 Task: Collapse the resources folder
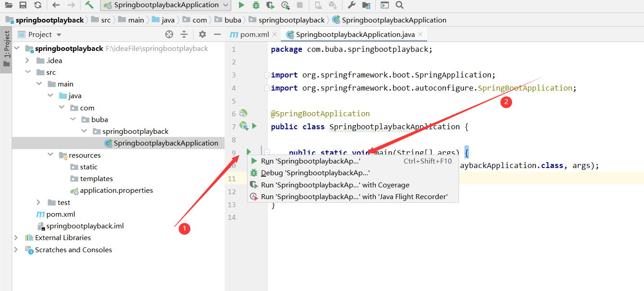tap(50, 155)
